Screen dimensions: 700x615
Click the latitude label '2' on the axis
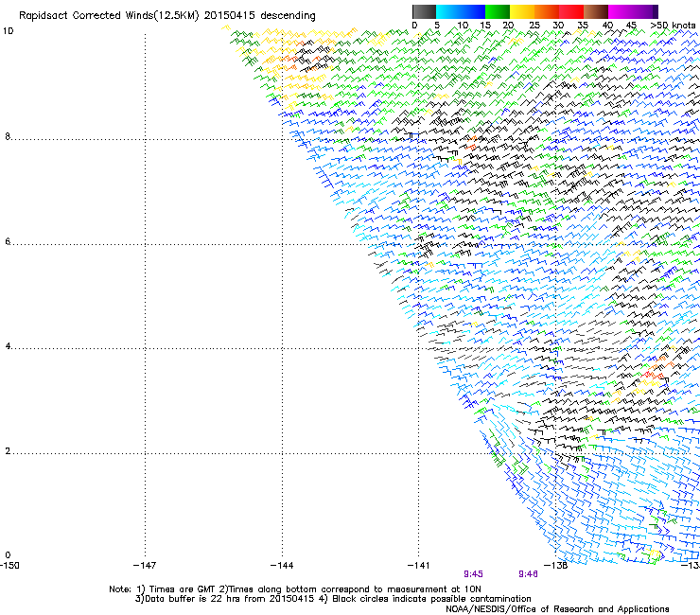click(8, 451)
